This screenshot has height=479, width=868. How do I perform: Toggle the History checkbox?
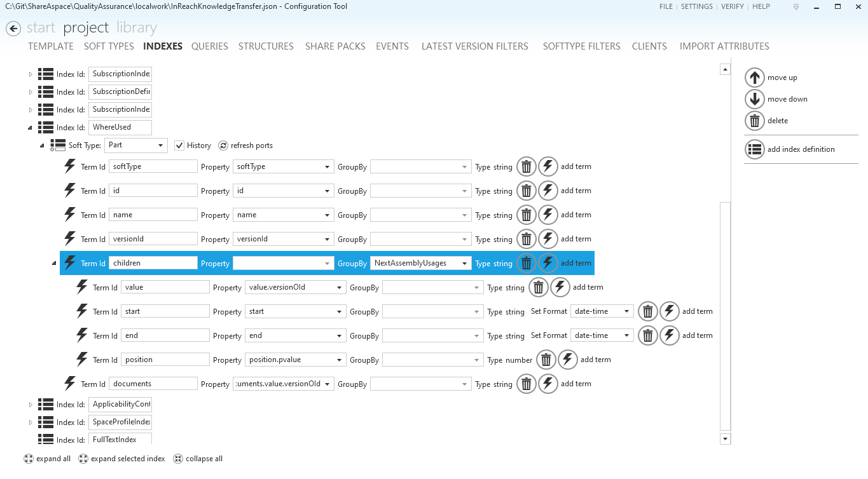[179, 145]
